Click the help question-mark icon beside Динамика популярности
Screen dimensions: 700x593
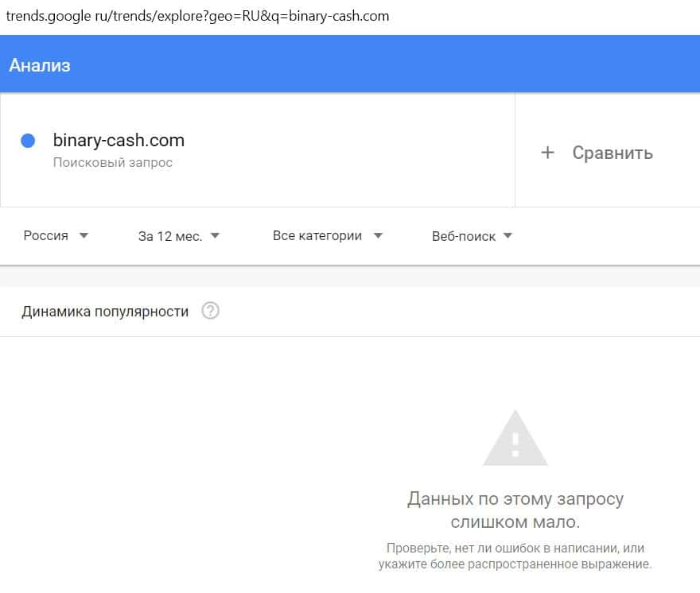210,311
